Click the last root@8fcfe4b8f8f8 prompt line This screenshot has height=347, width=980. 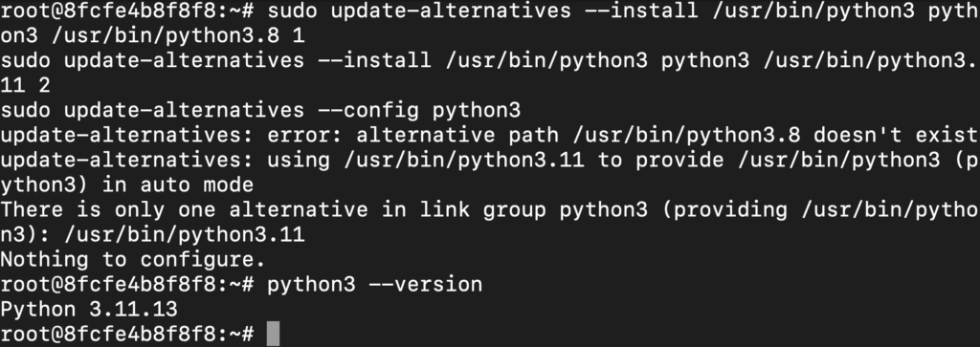pyautogui.click(x=127, y=334)
